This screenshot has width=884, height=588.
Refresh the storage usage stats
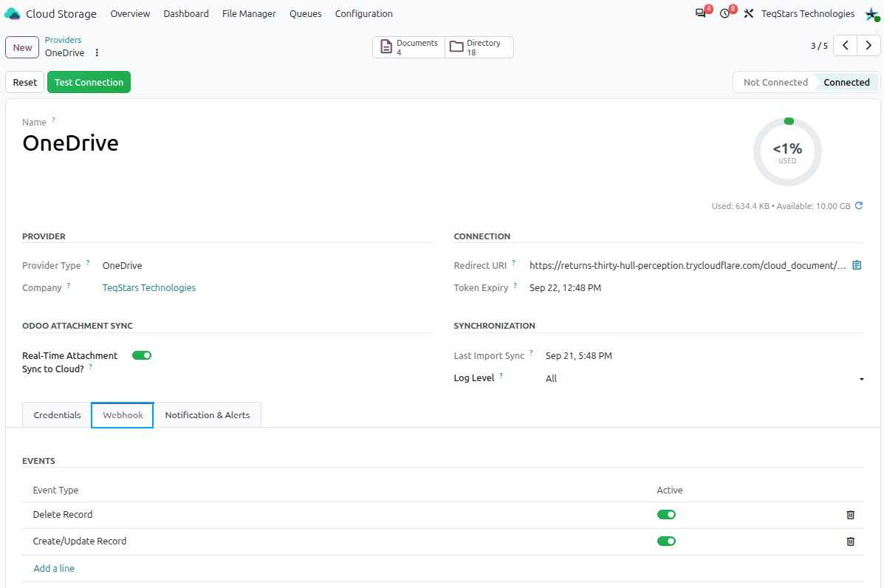click(859, 206)
